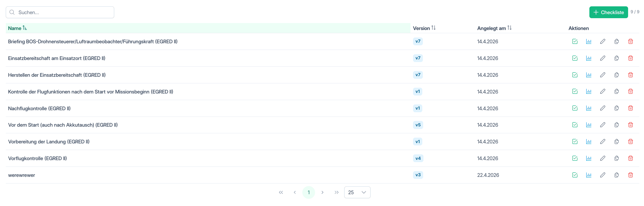View statistics for Vorbereitung der Landung
Image resolution: width=644 pixels, height=206 pixels.
589,141
